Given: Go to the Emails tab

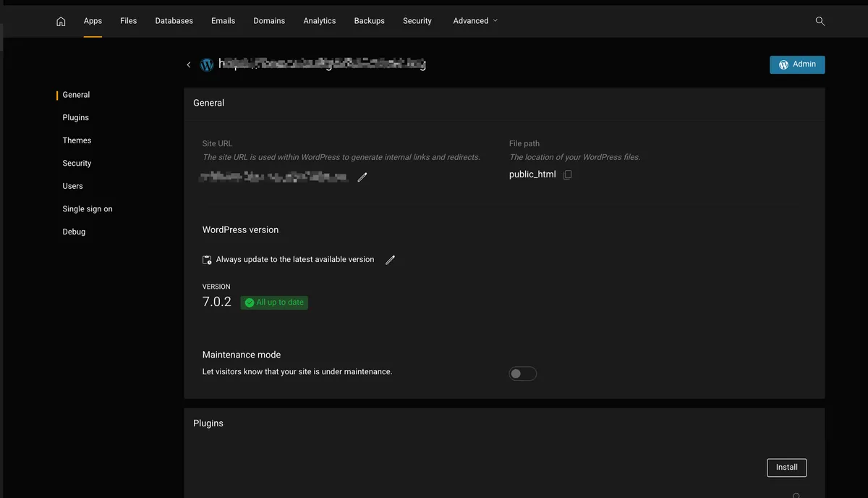Looking at the screenshot, I should click(x=224, y=21).
